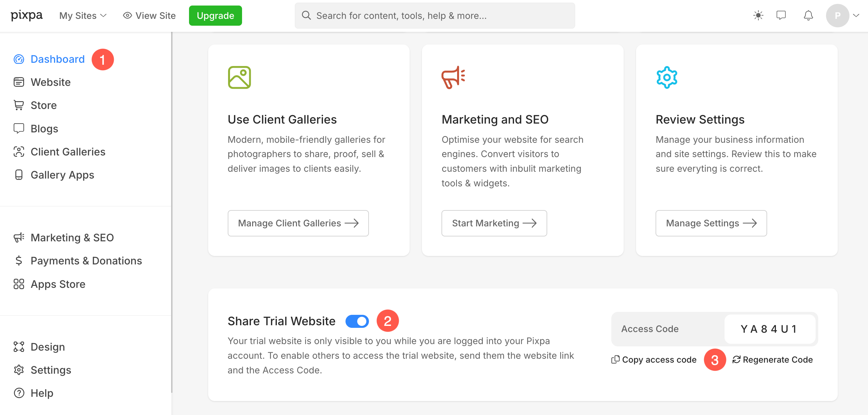The width and height of the screenshot is (868, 415).
Task: Click the megaphone Marketing and SEO icon
Action: tap(453, 77)
